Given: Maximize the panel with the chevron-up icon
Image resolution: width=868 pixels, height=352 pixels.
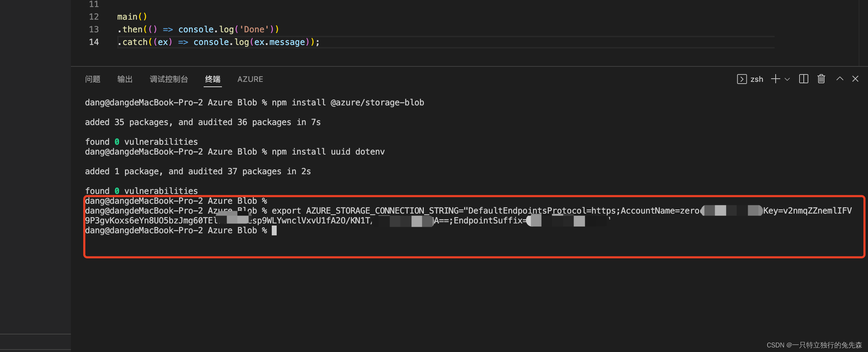Looking at the screenshot, I should [x=840, y=79].
